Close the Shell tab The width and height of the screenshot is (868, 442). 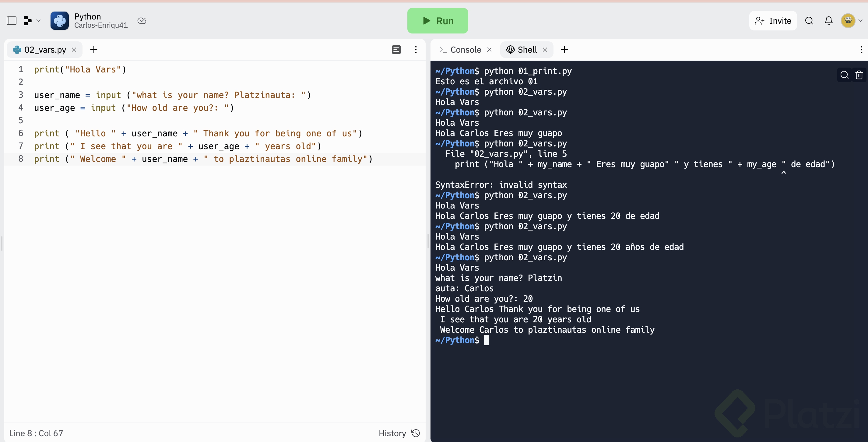(x=545, y=50)
